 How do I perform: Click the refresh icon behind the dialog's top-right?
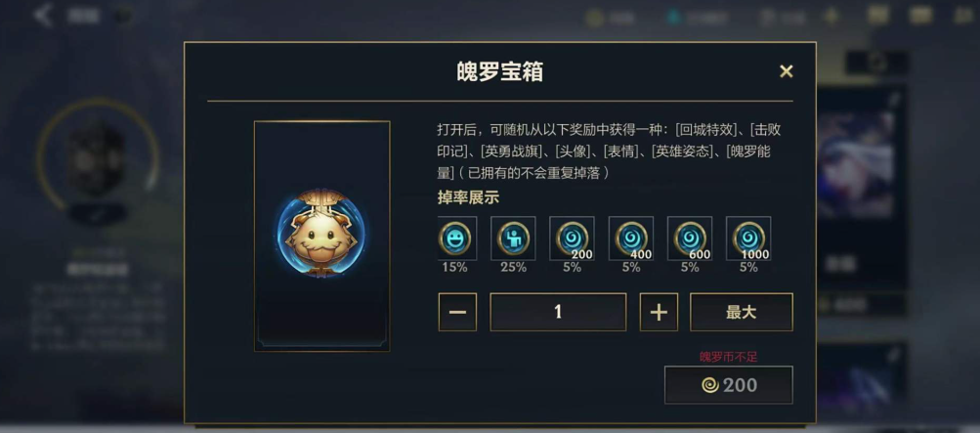(x=876, y=64)
